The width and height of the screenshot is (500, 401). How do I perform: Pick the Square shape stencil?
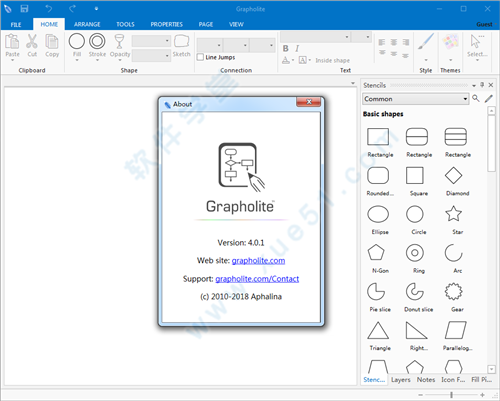415,175
